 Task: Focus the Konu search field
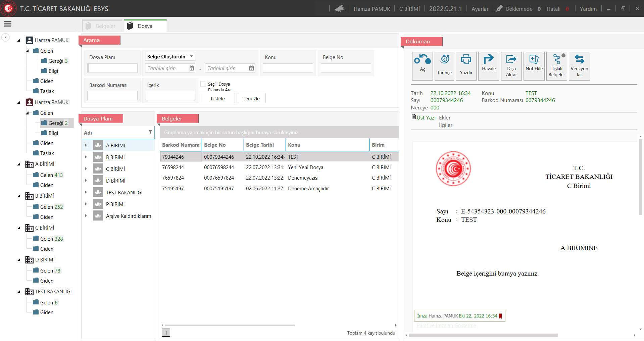coord(288,68)
